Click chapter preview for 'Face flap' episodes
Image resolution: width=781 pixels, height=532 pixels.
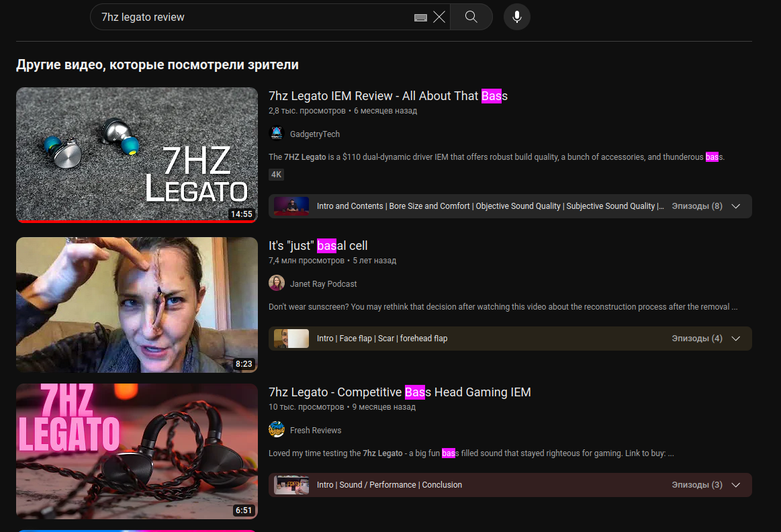[x=291, y=339]
